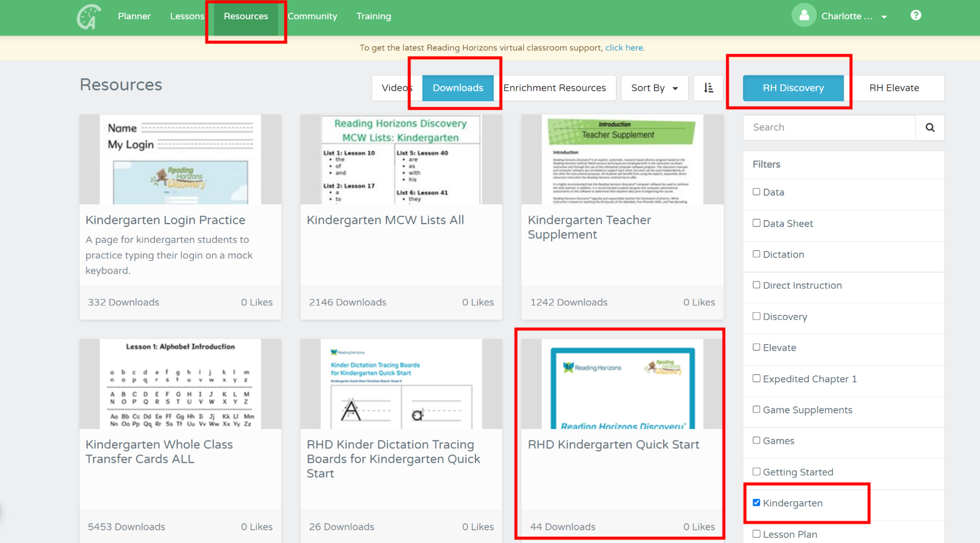Open the Resources navigation tab
Screen dimensions: 980x543
coord(246,16)
